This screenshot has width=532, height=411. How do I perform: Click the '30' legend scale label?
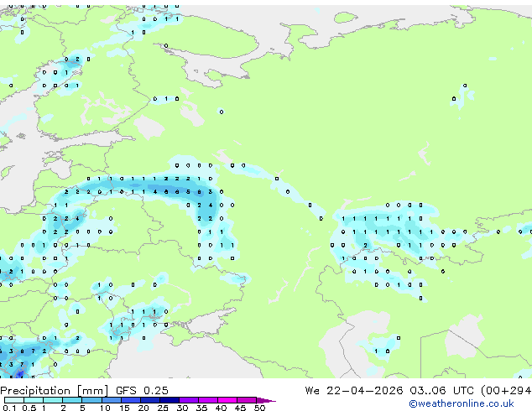point(182,408)
